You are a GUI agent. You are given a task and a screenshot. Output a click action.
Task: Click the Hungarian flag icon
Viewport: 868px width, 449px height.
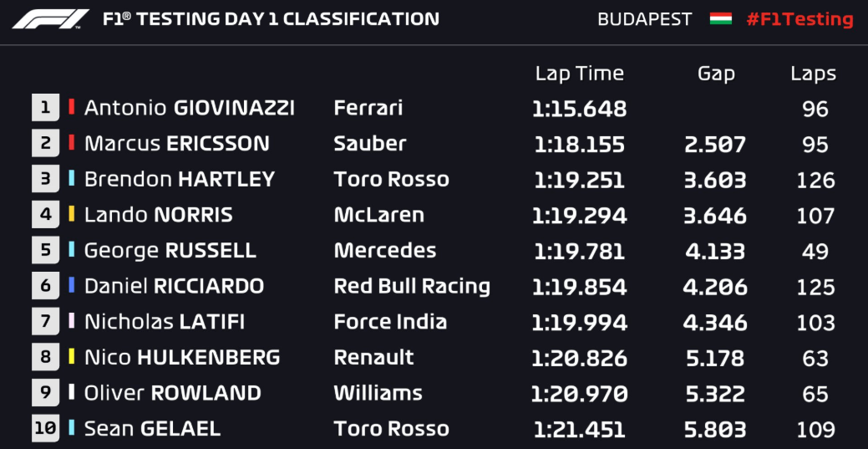click(x=720, y=19)
